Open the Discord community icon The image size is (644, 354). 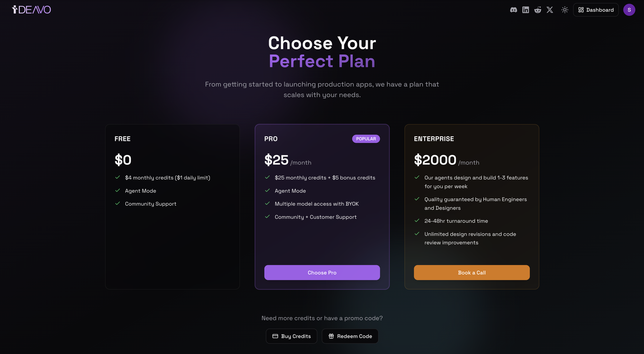[514, 10]
